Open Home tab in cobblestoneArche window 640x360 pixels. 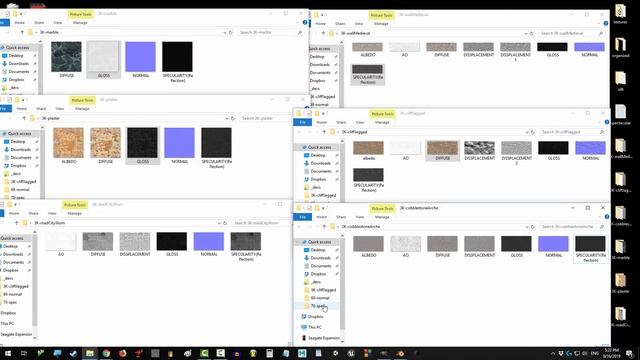321,217
